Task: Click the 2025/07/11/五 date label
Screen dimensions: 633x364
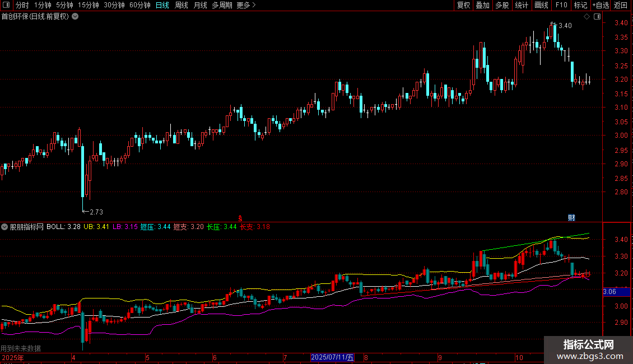Action: 332,357
